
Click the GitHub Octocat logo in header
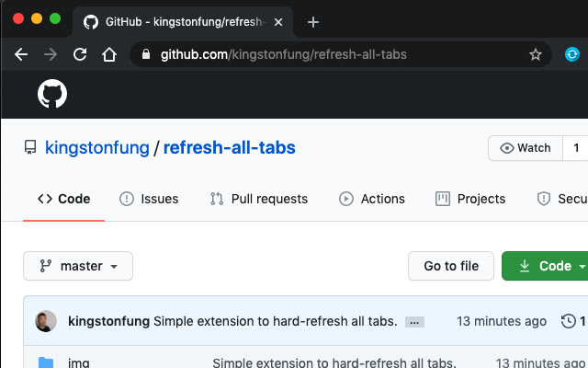click(52, 94)
